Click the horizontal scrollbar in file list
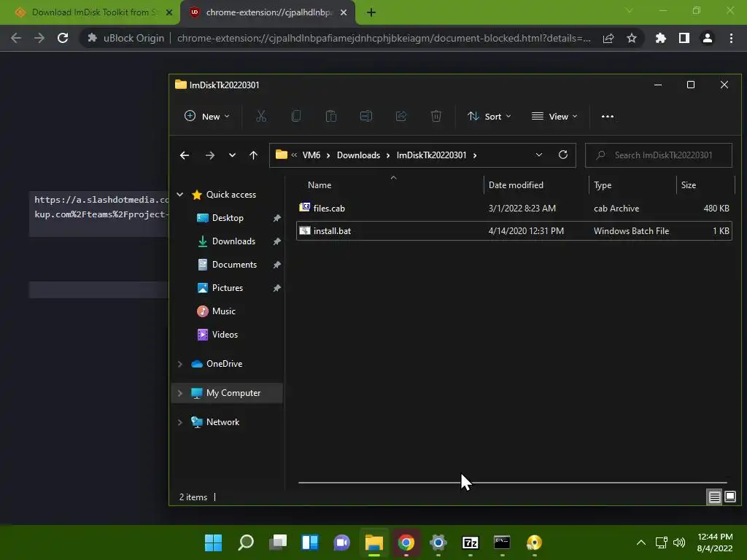Image resolution: width=747 pixels, height=560 pixels. [x=513, y=483]
